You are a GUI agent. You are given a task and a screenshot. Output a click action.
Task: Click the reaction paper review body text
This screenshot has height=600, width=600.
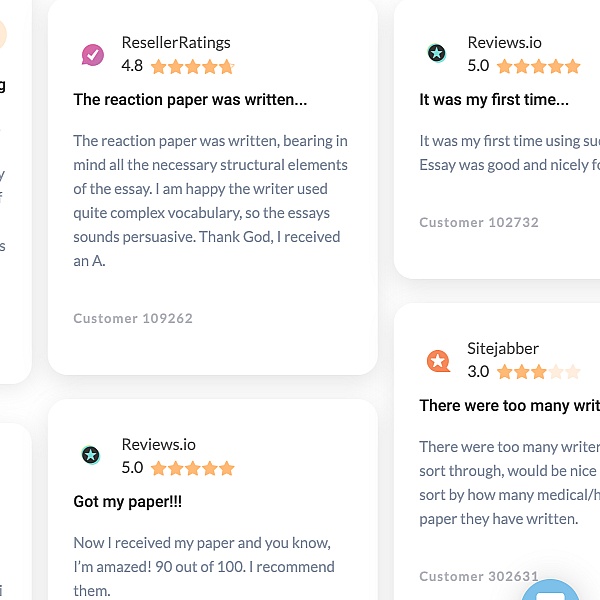(210, 201)
